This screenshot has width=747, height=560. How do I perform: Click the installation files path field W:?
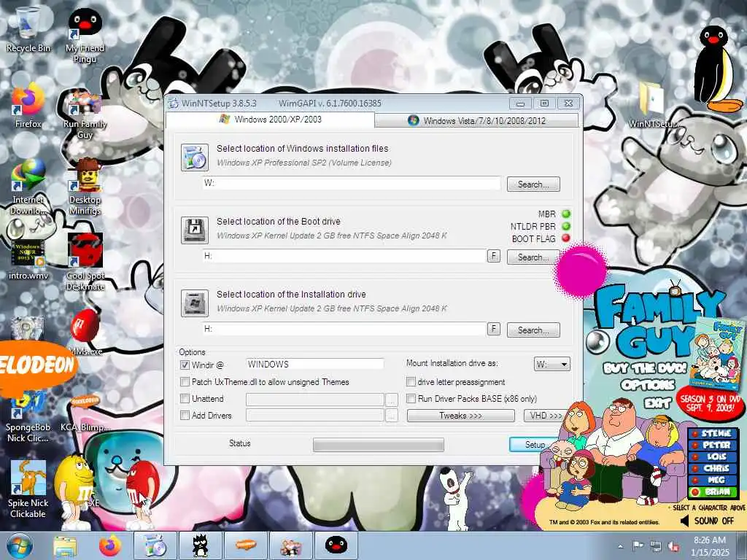[352, 183]
